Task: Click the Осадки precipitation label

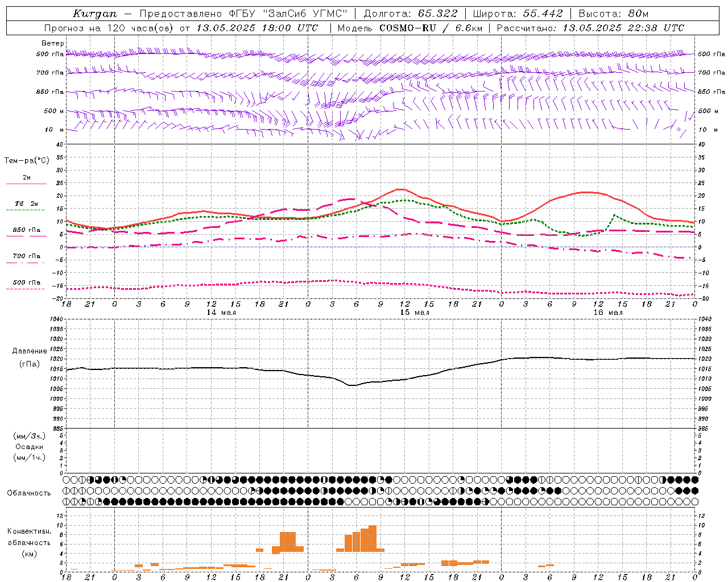Action: pos(30,447)
